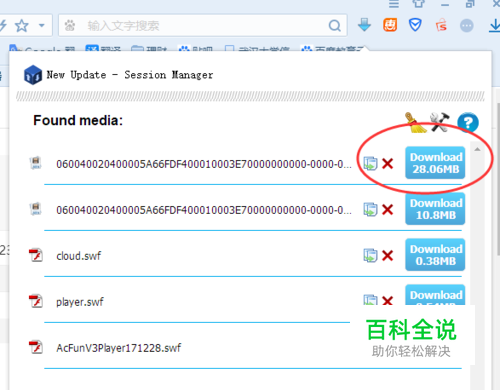Open the browser hamburger menu
This screenshot has height=390, width=500.
tap(394, 4)
